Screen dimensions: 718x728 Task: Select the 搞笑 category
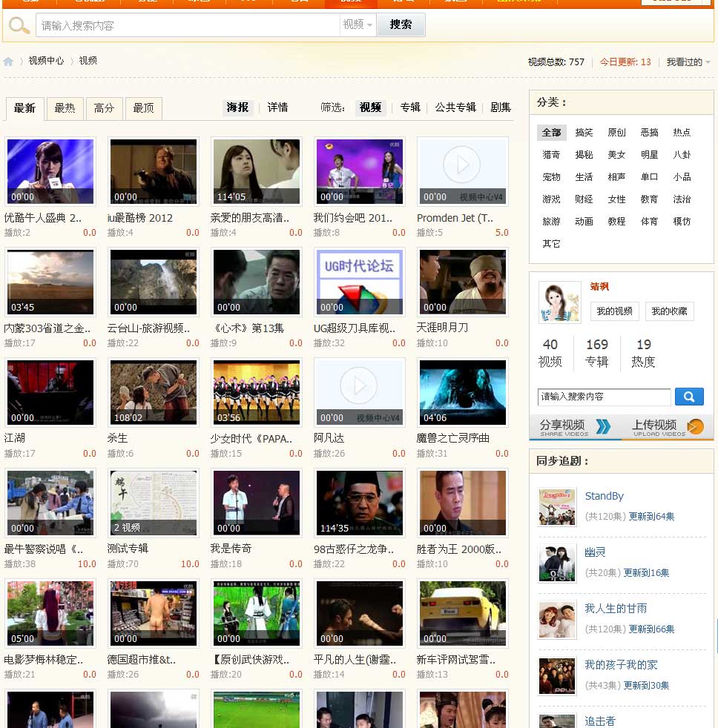click(x=584, y=133)
